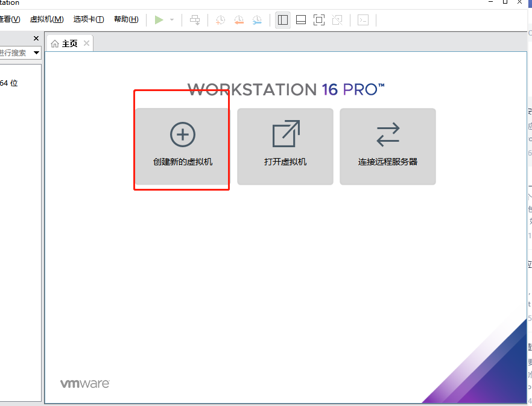Image resolution: width=532 pixels, height=406 pixels.
Task: Toggle the library sidebar view icon
Action: pyautogui.click(x=283, y=20)
